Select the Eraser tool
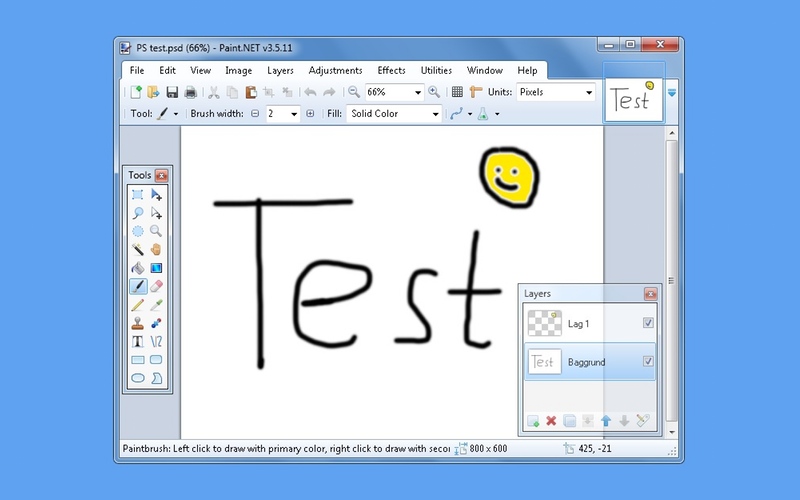 (x=156, y=286)
